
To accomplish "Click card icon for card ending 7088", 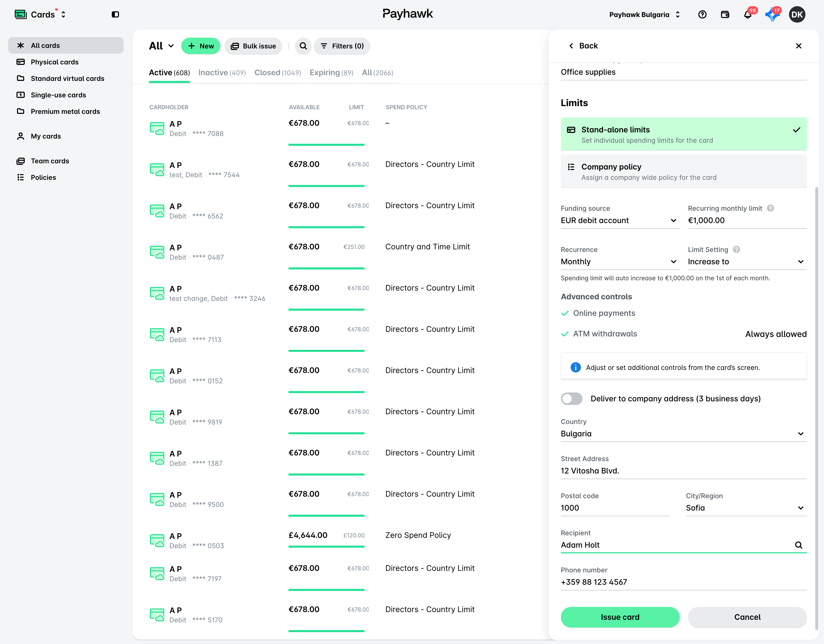I will coord(157,128).
